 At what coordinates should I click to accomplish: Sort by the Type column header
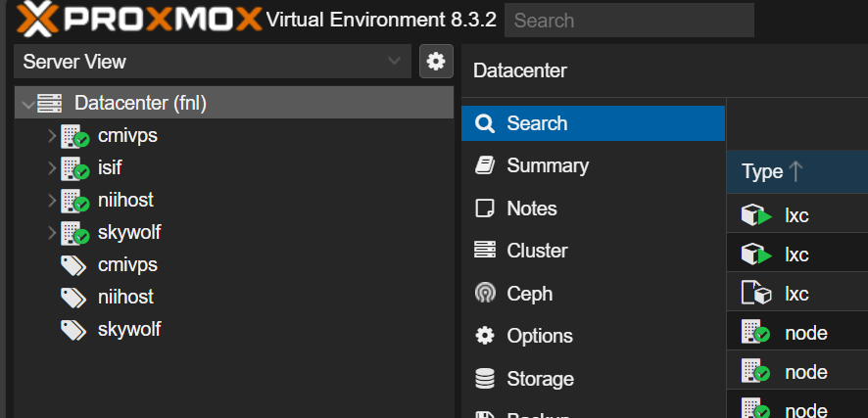click(x=797, y=171)
